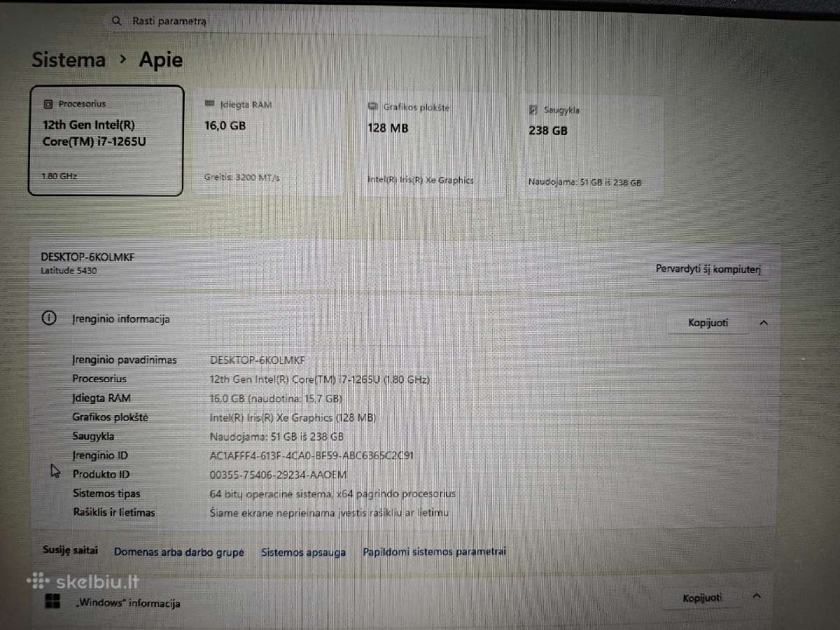Open the Grafikos plokštė card

click(431, 144)
